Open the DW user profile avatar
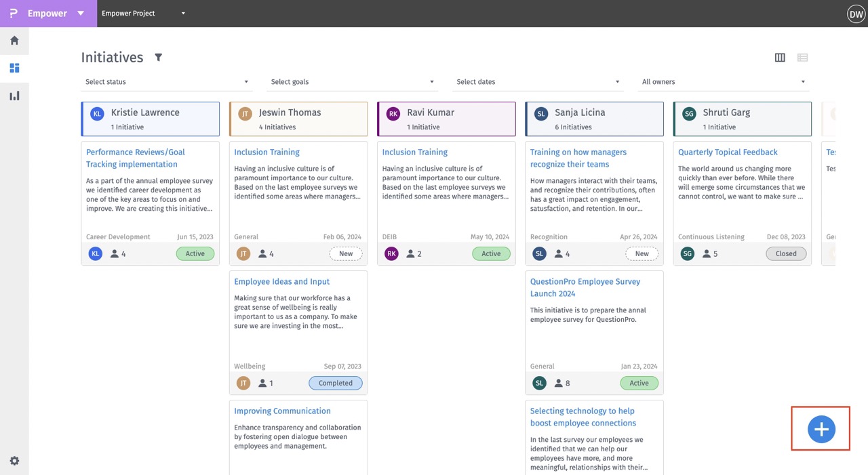868x475 pixels. pyautogui.click(x=855, y=14)
